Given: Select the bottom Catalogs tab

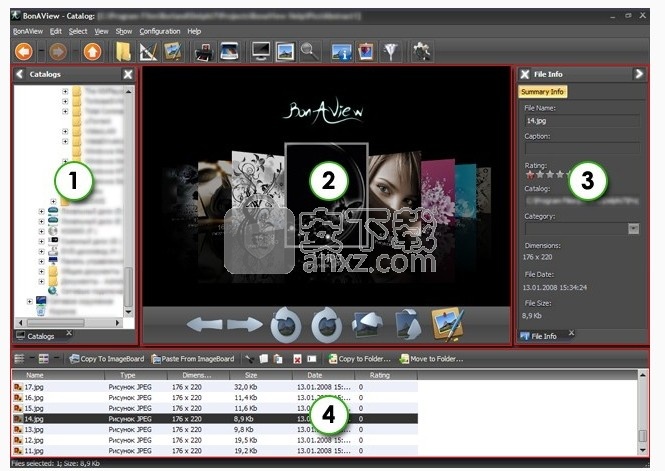Looking at the screenshot, I should coord(41,336).
